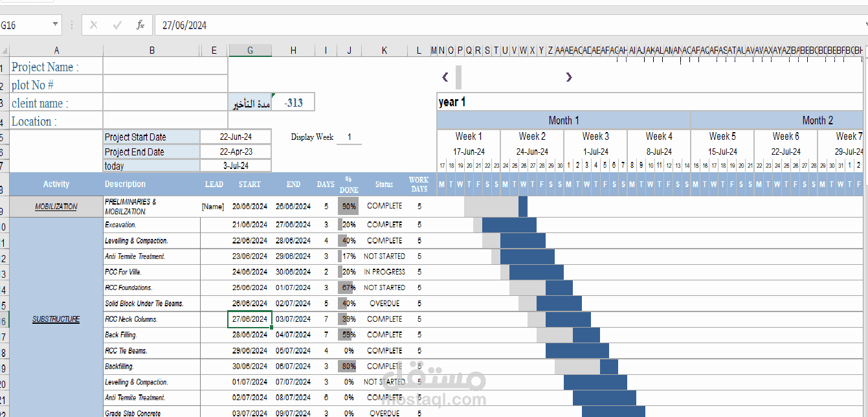Click the Display Week value 1
Viewport: 868px width, 417px height.
click(x=349, y=137)
